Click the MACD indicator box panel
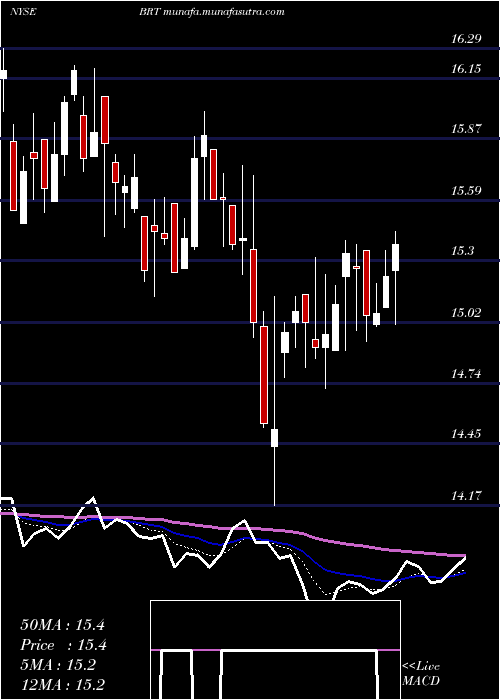Image resolution: width=500 pixels, height=700 pixels. (275, 650)
